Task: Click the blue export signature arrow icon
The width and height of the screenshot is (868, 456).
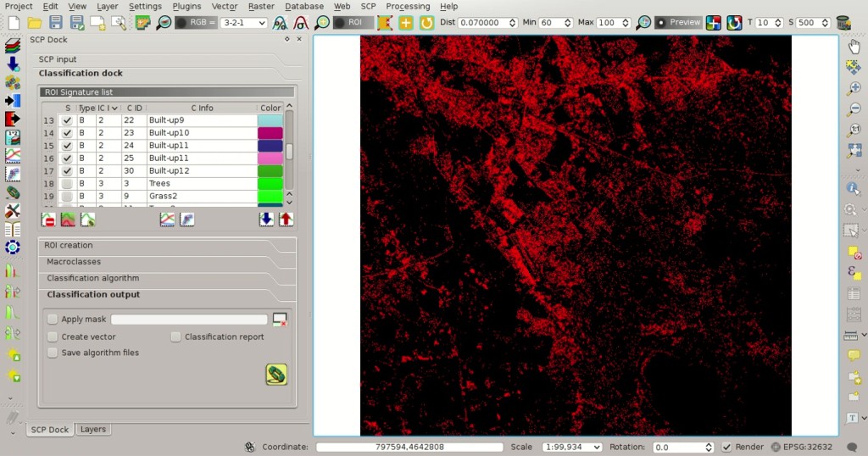Action: pyautogui.click(x=266, y=220)
